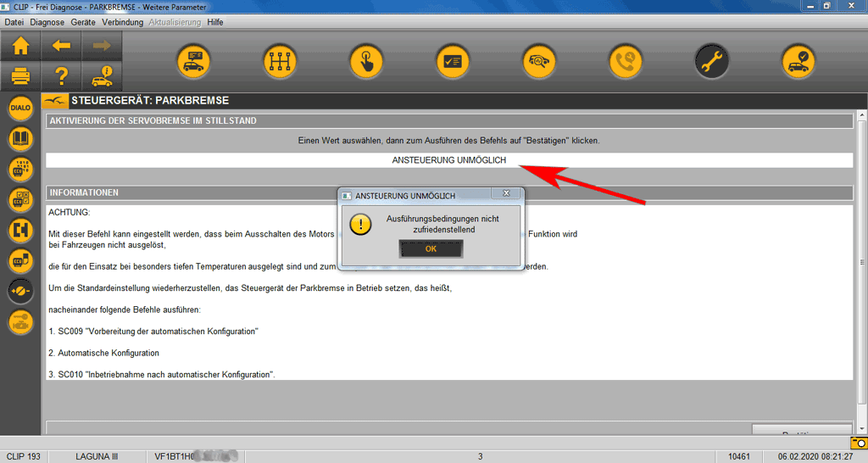
Task: Open help via the question mark icon
Action: point(61,76)
